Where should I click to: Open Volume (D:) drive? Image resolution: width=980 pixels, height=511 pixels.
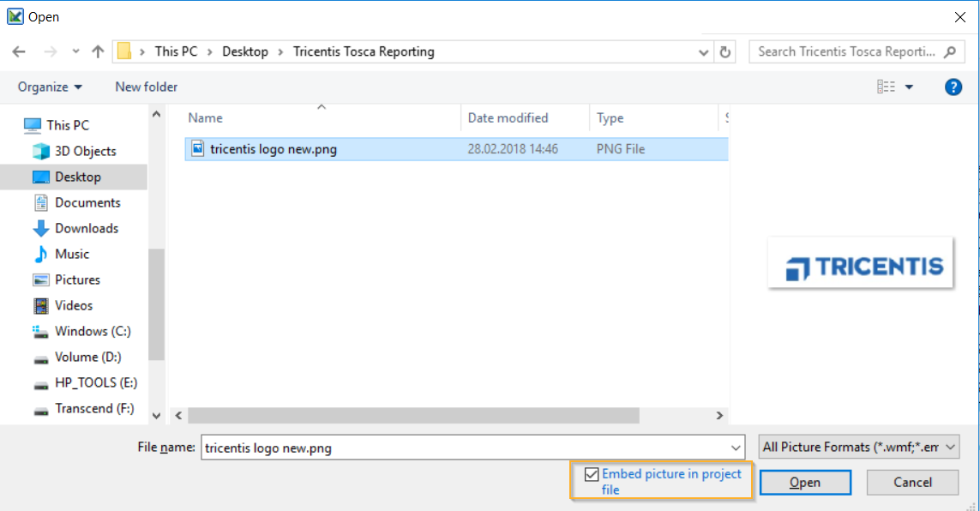88,357
